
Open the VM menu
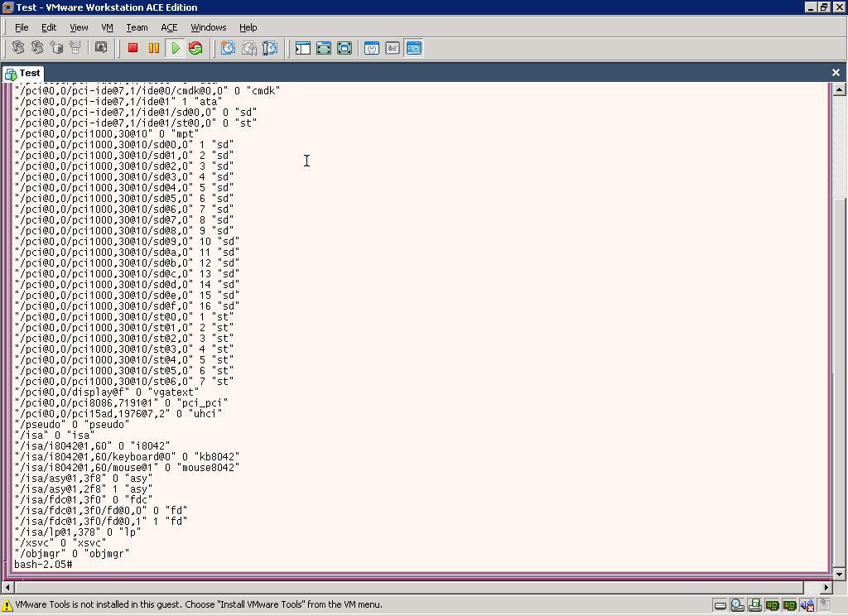(107, 27)
